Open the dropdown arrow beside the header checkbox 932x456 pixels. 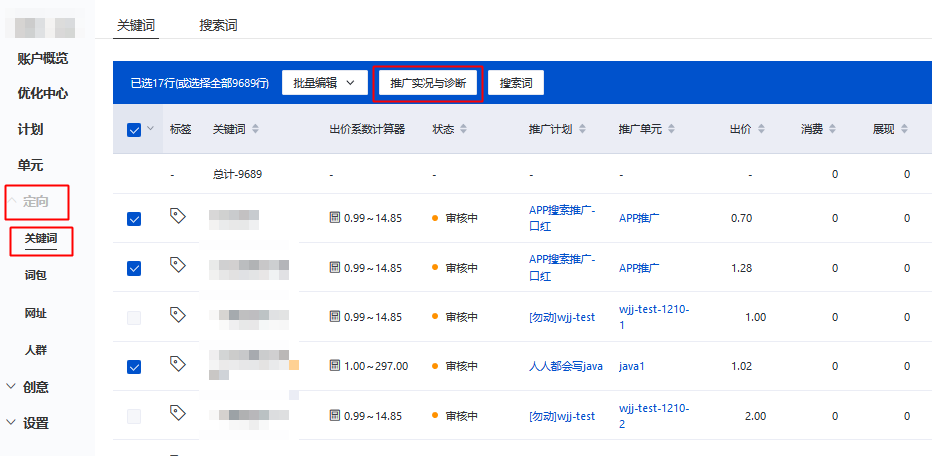[151, 128]
